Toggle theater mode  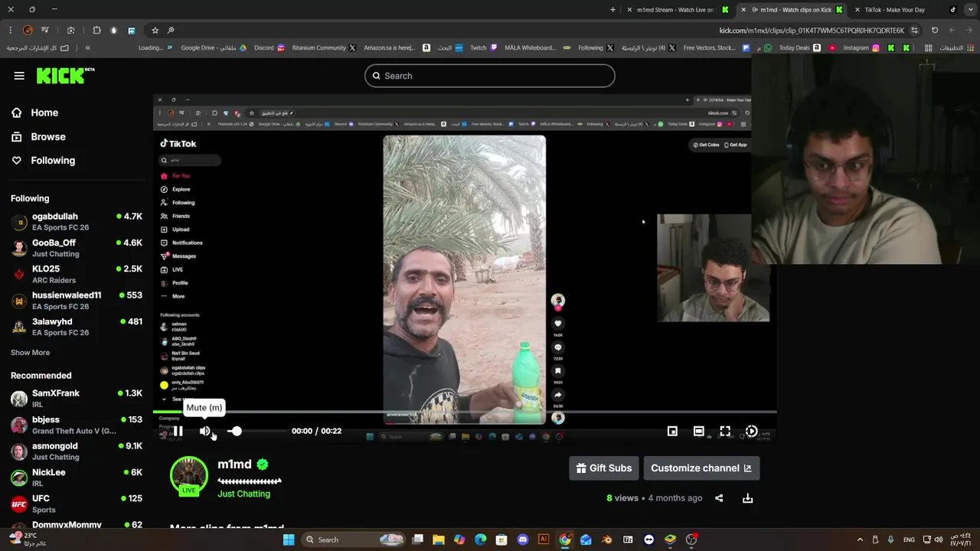(698, 431)
